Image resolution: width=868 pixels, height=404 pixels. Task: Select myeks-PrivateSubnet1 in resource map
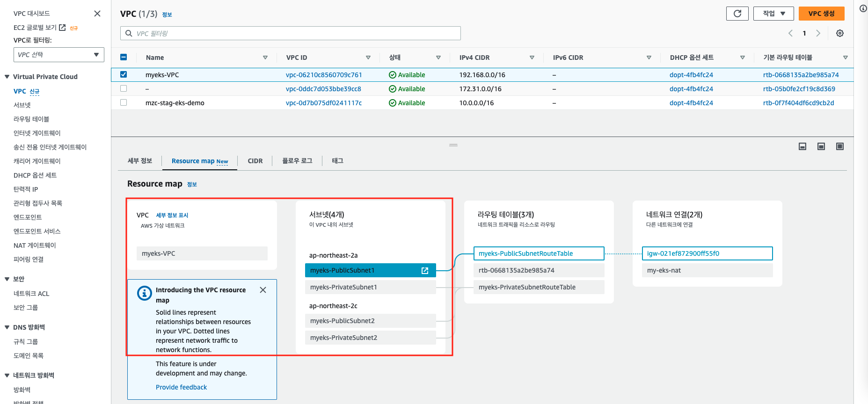[371, 287]
